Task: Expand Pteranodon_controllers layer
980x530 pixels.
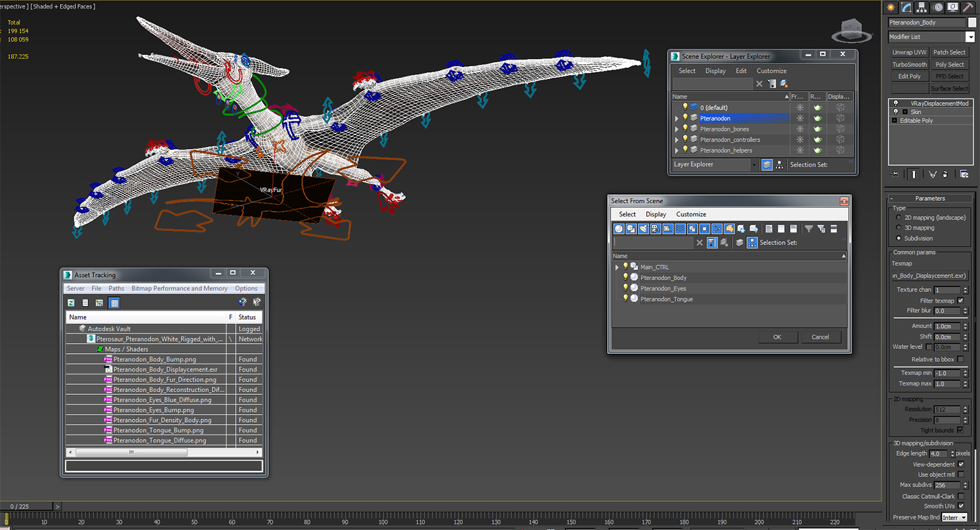Action: [x=677, y=139]
